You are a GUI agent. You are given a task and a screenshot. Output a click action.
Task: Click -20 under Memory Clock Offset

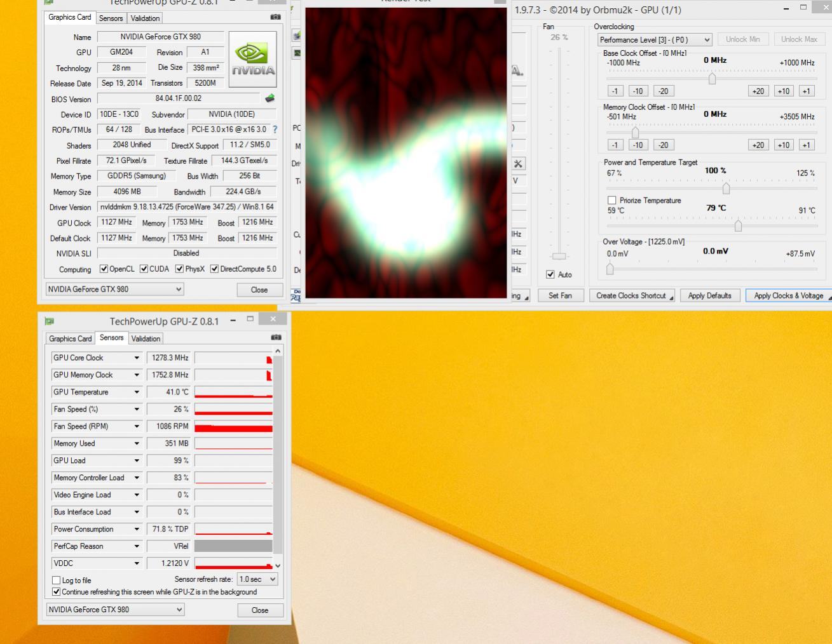(x=663, y=145)
